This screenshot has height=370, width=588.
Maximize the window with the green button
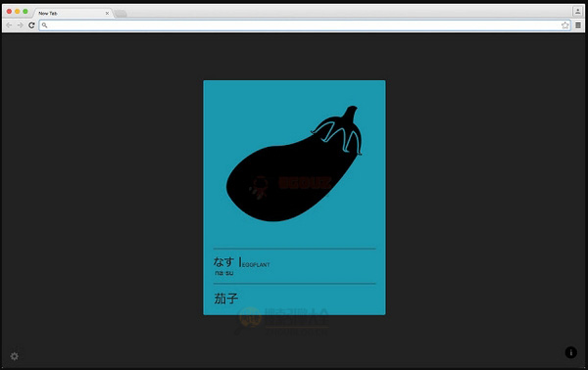25,11
